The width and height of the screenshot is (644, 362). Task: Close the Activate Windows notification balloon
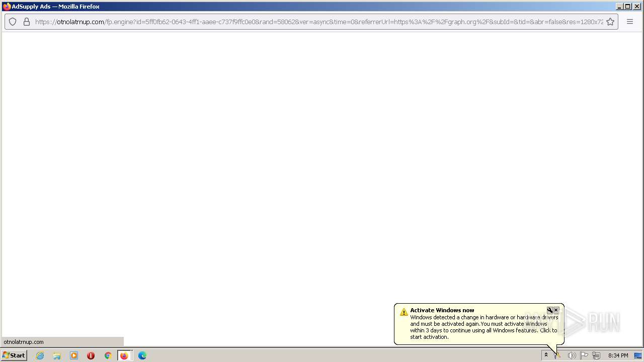(556, 310)
